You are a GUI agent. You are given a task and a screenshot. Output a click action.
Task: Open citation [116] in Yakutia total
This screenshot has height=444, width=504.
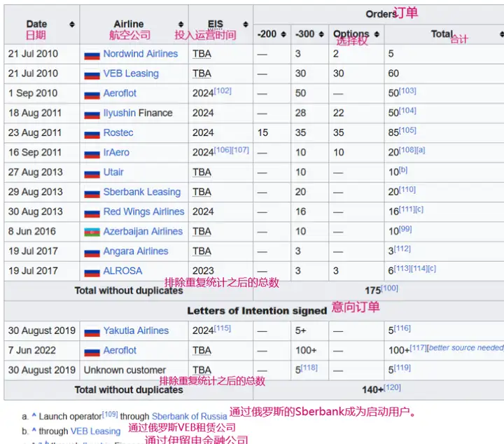[402, 328]
